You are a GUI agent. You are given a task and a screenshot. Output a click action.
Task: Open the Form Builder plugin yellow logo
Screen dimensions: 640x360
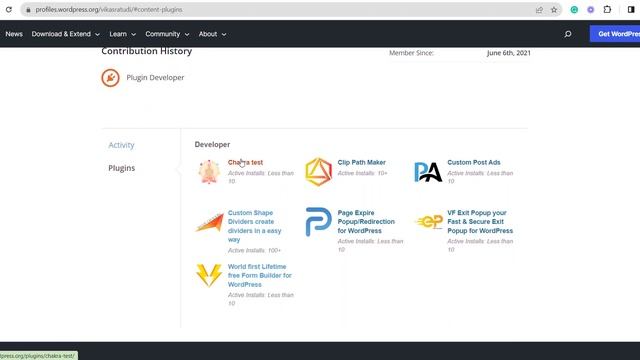209,275
